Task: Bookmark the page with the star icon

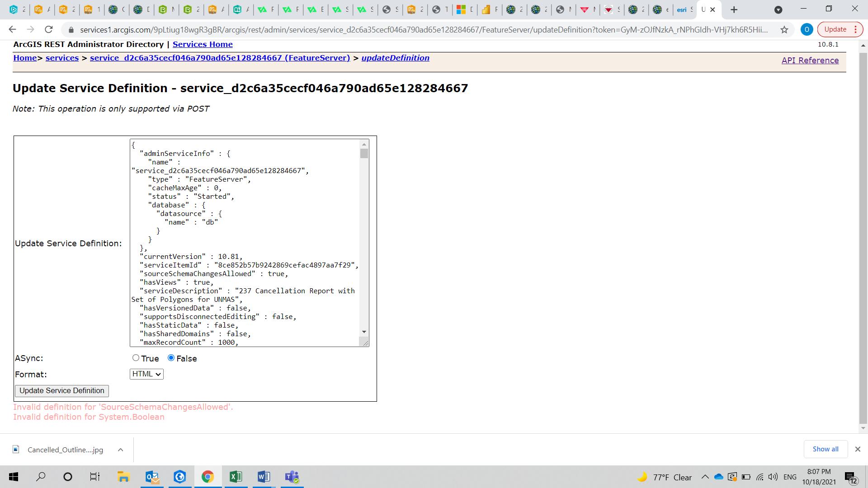Action: (x=785, y=29)
